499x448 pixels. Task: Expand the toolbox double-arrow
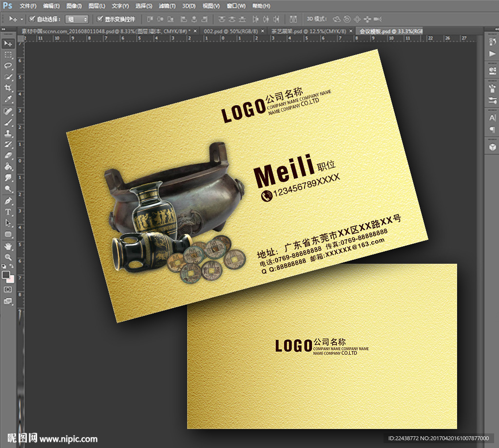3,29
